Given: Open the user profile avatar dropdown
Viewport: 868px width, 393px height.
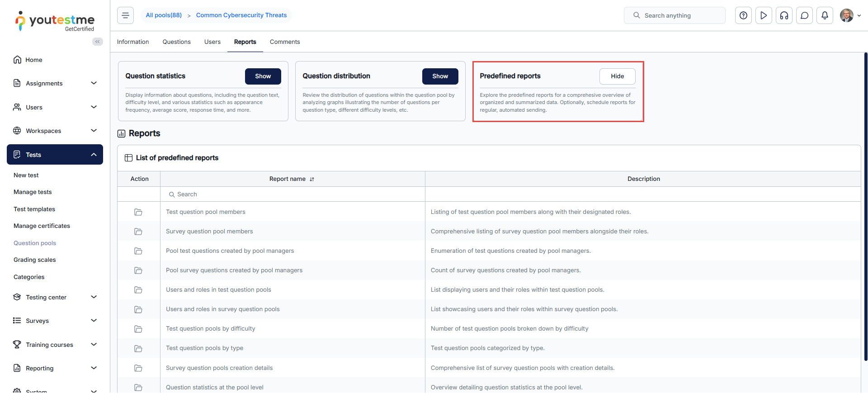Looking at the screenshot, I should [850, 15].
